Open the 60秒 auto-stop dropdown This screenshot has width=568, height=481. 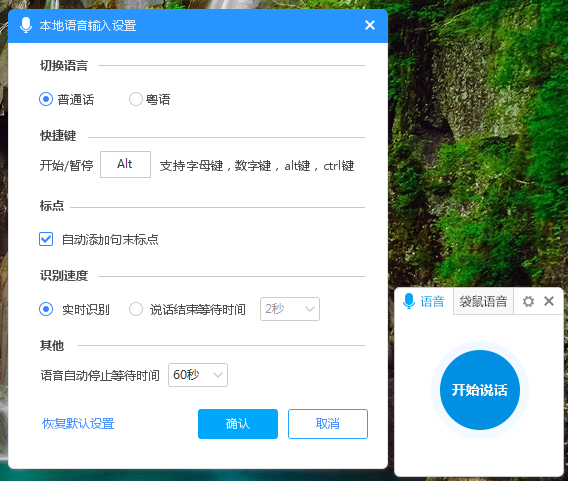point(198,375)
